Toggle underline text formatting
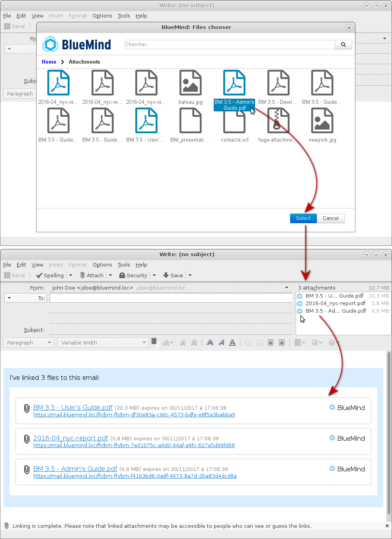392x539 pixels. [x=232, y=342]
